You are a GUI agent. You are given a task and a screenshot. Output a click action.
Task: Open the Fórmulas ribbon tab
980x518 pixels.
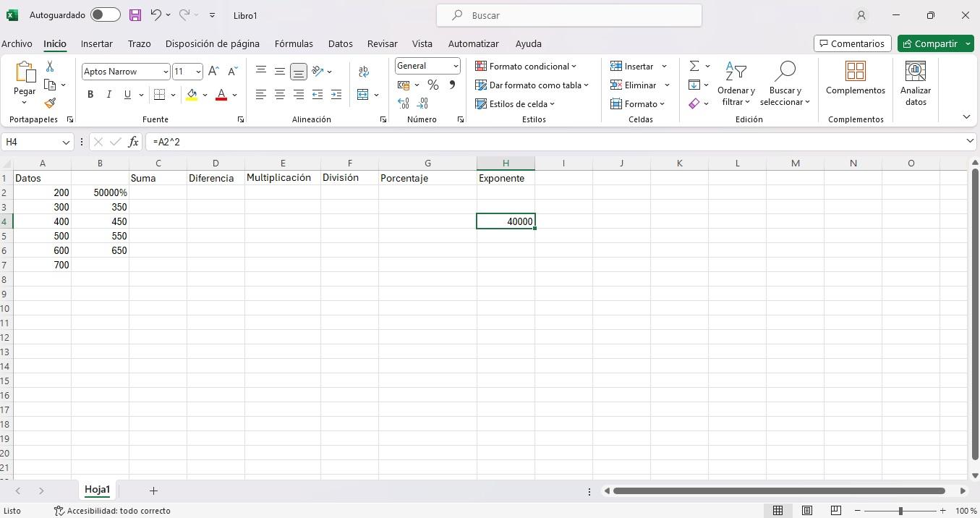click(294, 43)
